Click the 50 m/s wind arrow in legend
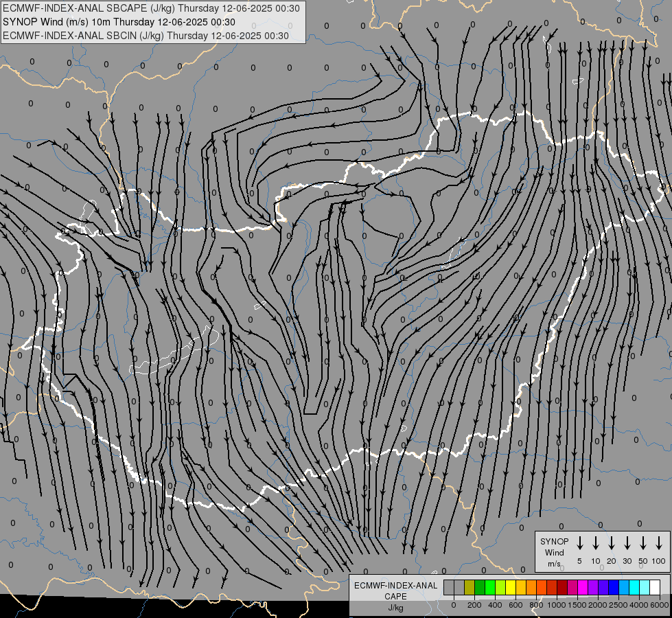The height and width of the screenshot is (618, 672). [x=643, y=543]
